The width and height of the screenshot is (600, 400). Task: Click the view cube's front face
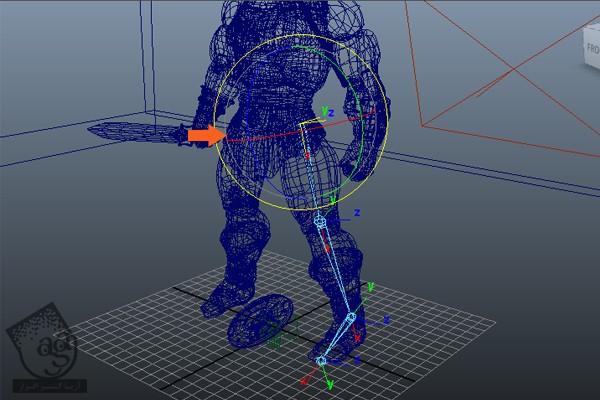[592, 46]
